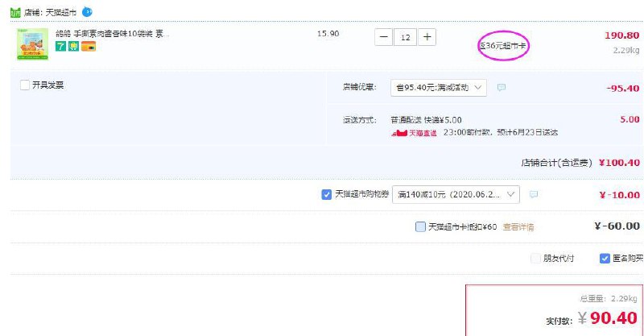
Task: Click the coupon deduction ¥-10.00
Action: pyautogui.click(x=619, y=195)
